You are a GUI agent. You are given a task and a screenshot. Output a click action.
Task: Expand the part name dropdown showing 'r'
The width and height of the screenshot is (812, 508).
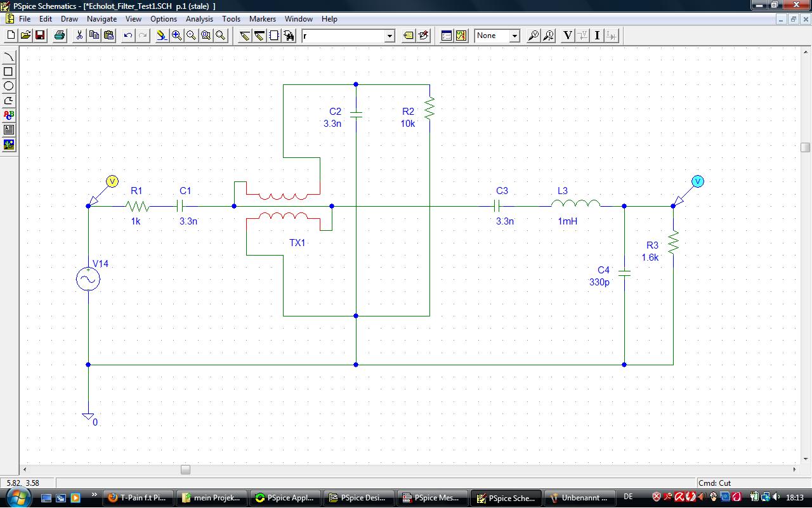390,36
